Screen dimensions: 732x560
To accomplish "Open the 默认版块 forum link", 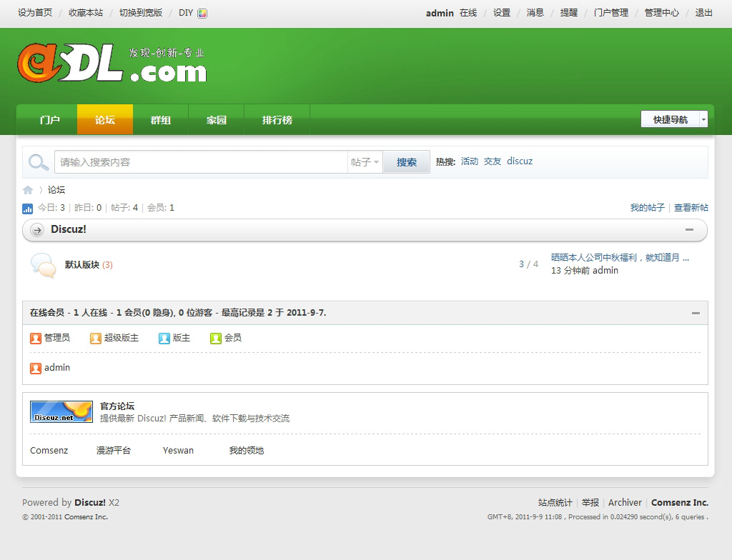I will click(82, 264).
